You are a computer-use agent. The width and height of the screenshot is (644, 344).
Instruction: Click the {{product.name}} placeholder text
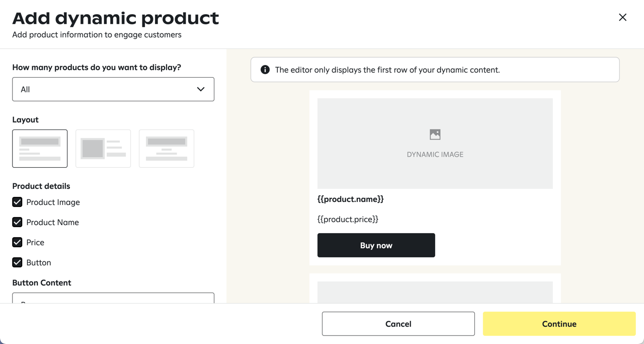click(351, 199)
